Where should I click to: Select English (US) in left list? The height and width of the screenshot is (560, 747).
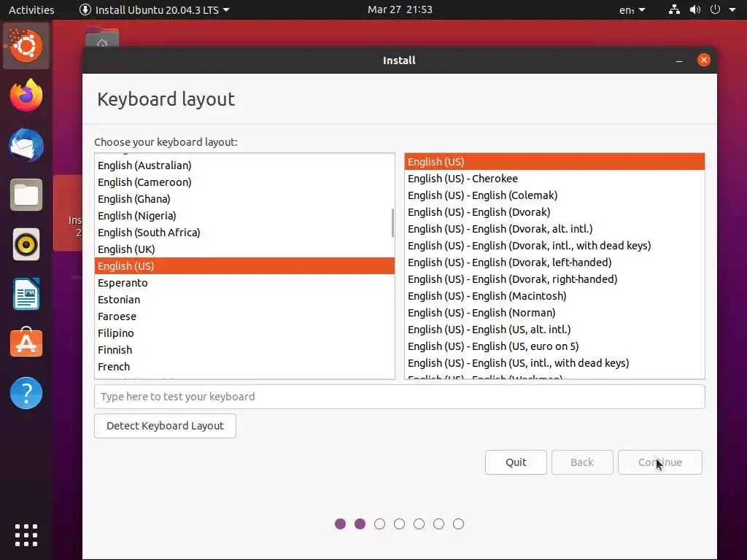(244, 265)
